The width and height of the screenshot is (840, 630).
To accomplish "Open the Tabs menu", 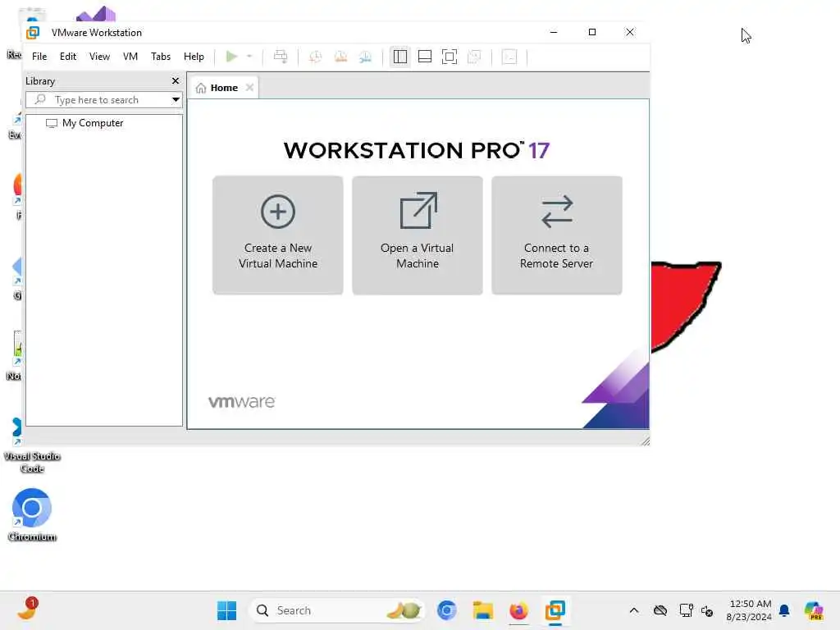I will pos(161,57).
